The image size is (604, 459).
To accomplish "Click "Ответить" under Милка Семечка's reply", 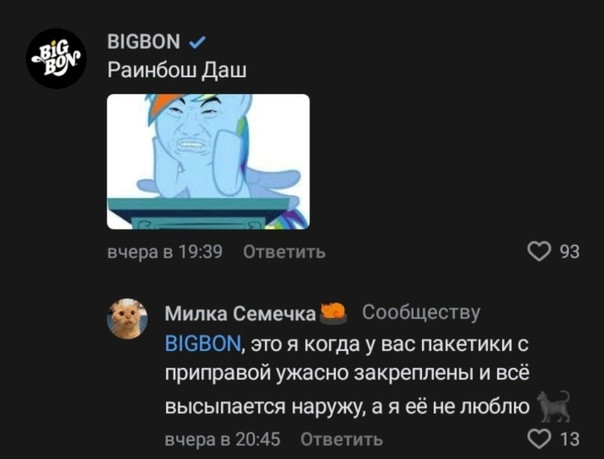I will click(342, 439).
